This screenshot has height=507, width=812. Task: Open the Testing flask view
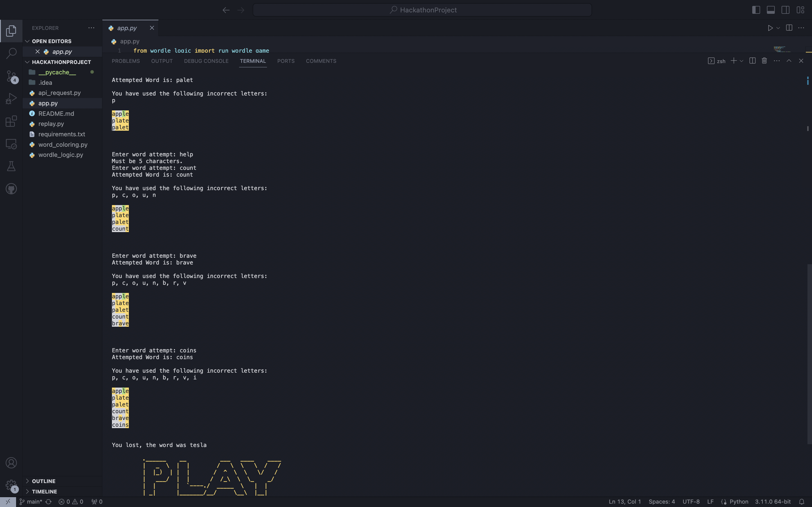coord(11,166)
